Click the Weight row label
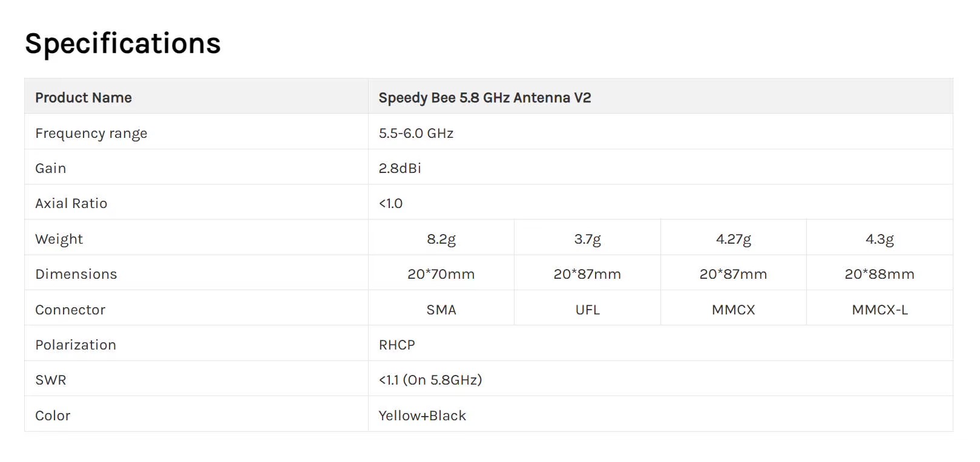 (59, 239)
